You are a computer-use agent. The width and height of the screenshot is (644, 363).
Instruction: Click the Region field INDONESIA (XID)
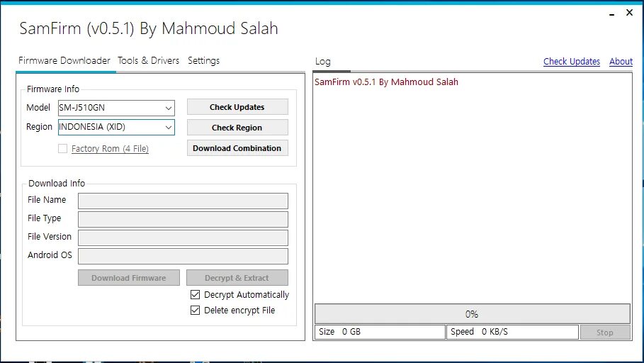coord(116,127)
